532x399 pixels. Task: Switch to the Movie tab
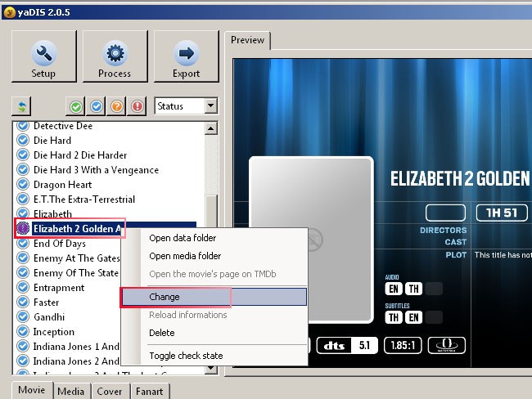[32, 390]
